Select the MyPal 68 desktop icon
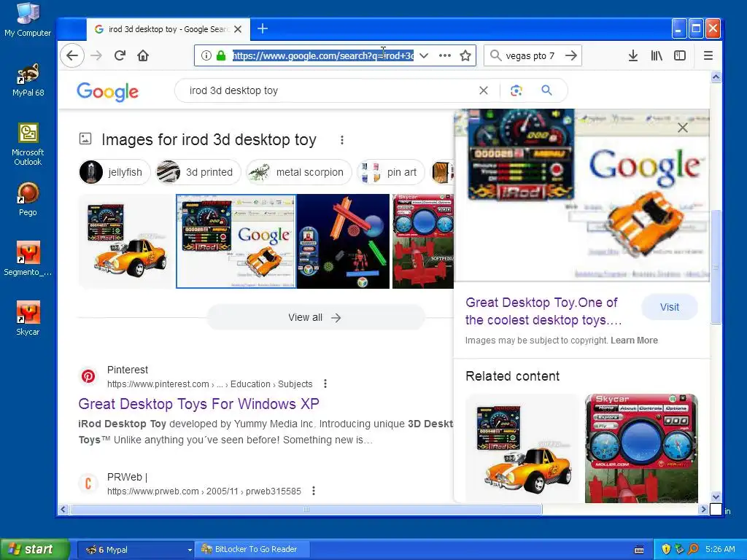Screen dimensions: 747x560 click(x=28, y=79)
